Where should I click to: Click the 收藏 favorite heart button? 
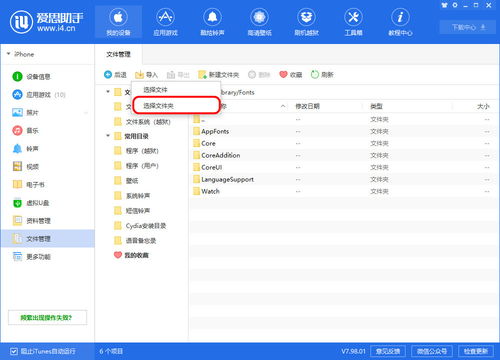point(291,75)
